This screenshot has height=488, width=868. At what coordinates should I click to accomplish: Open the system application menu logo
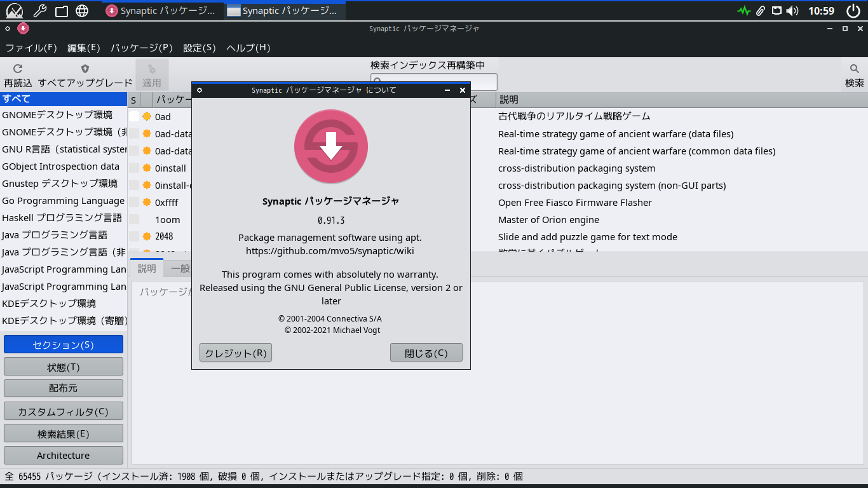(x=14, y=11)
